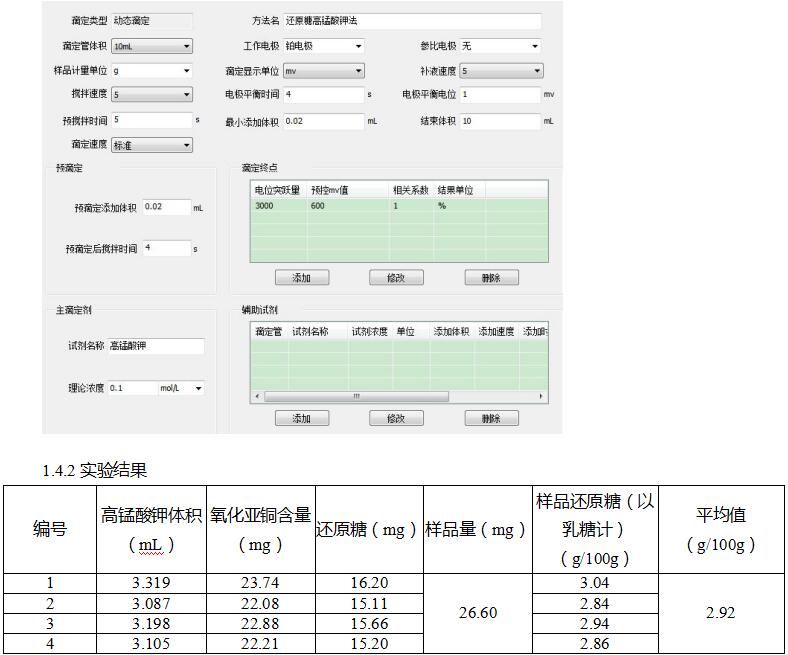Click 修改 button under 滴定终点 table
The height and width of the screenshot is (655, 788).
396,278
